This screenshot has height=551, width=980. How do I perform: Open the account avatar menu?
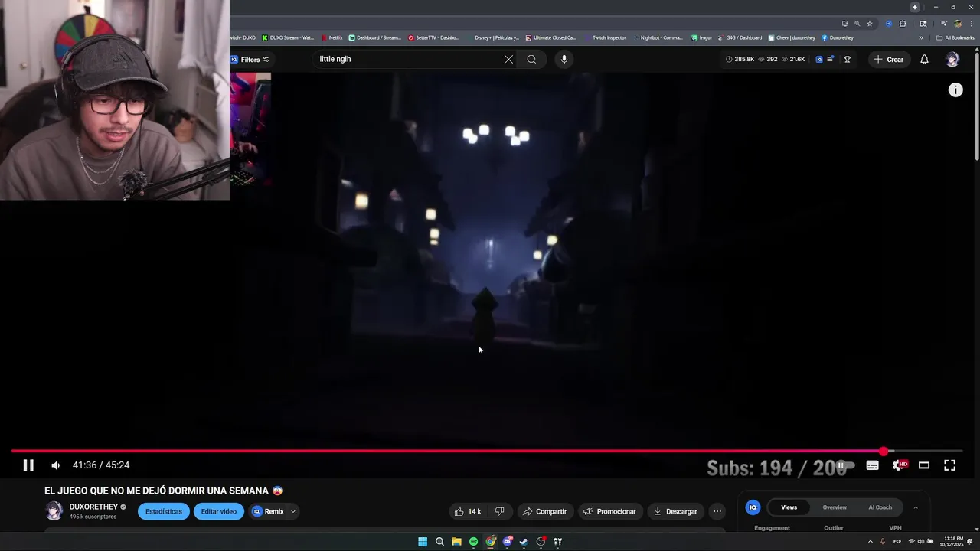[x=952, y=59]
